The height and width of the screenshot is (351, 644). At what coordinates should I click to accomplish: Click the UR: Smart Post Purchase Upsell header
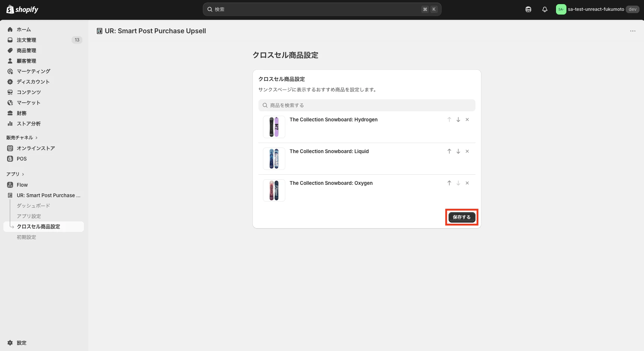[155, 31]
